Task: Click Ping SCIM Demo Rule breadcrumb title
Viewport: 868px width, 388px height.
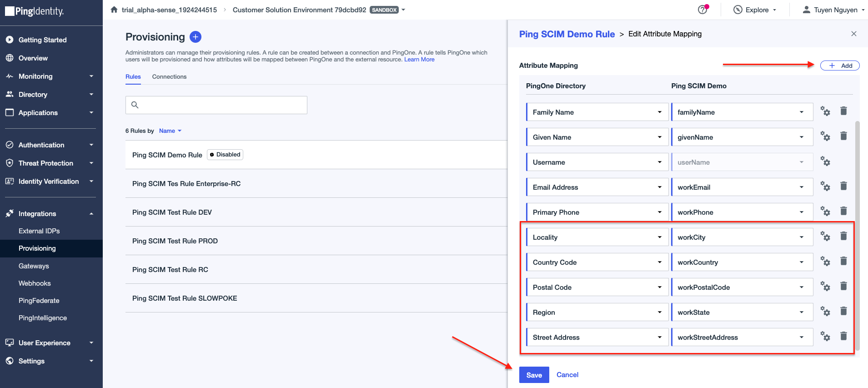Action: 567,34
